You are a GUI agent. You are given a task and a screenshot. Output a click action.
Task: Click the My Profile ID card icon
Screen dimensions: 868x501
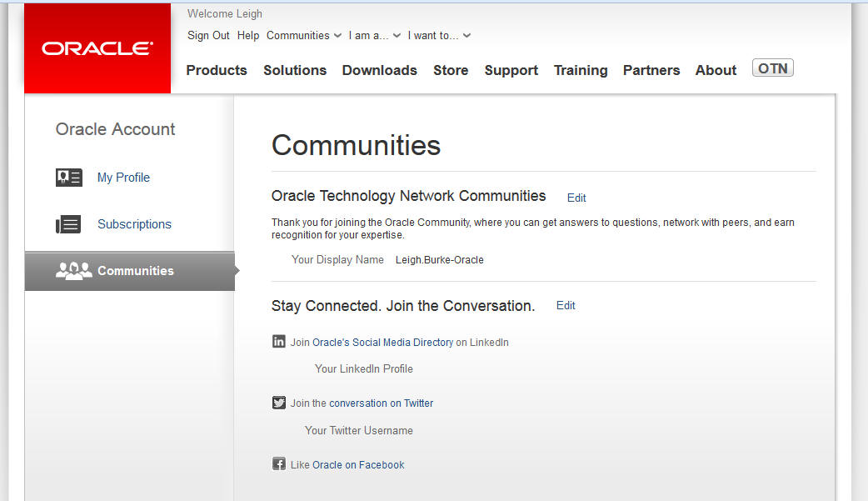(68, 178)
